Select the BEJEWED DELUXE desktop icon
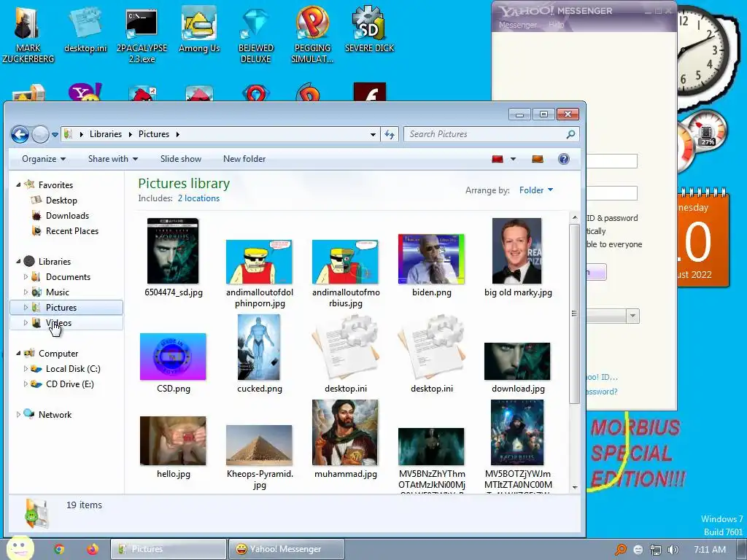747x560 pixels. [x=256, y=36]
